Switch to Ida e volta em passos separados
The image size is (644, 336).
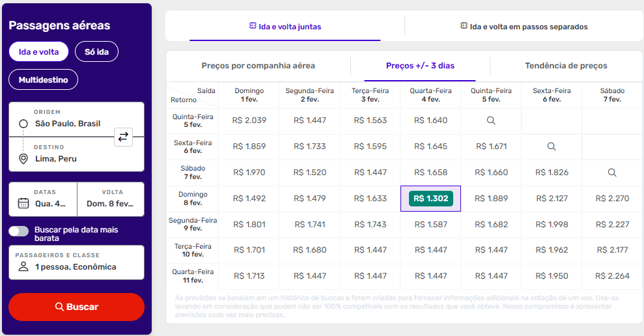coord(524,27)
